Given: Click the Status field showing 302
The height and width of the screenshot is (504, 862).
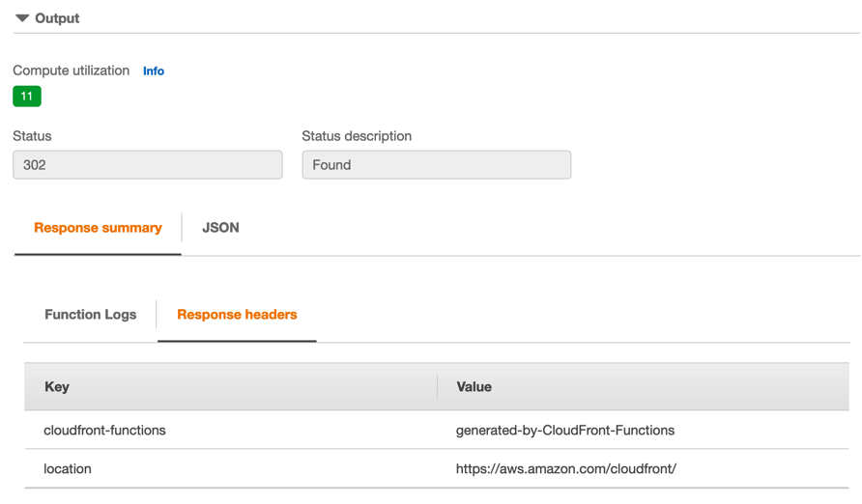Looking at the screenshot, I should click(x=148, y=165).
